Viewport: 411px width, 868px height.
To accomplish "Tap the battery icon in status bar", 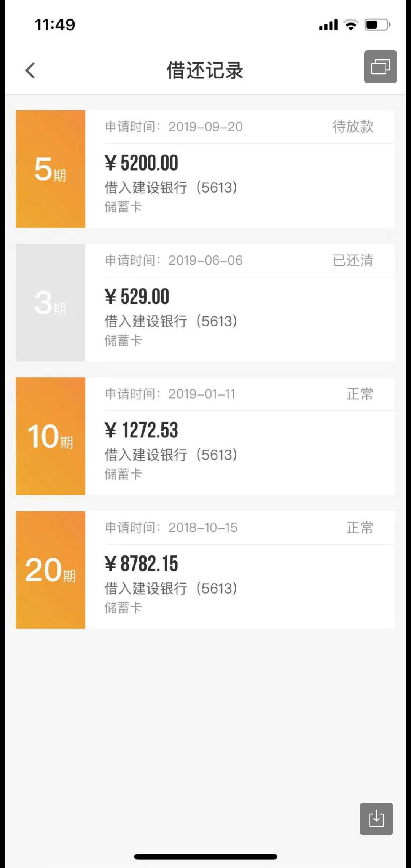I will coord(378,25).
